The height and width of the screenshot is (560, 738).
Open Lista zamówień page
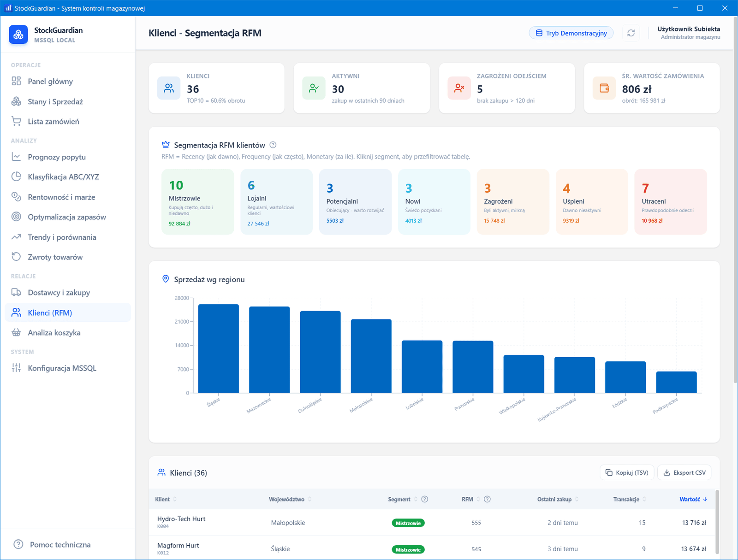[x=68, y=121]
